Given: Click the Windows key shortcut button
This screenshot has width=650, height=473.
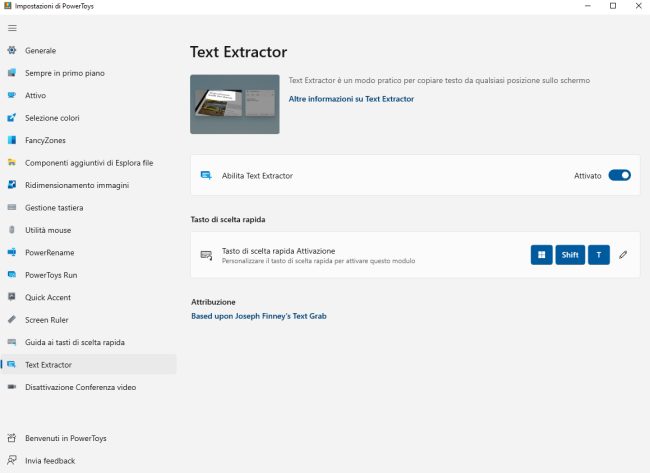Looking at the screenshot, I should (x=541, y=255).
